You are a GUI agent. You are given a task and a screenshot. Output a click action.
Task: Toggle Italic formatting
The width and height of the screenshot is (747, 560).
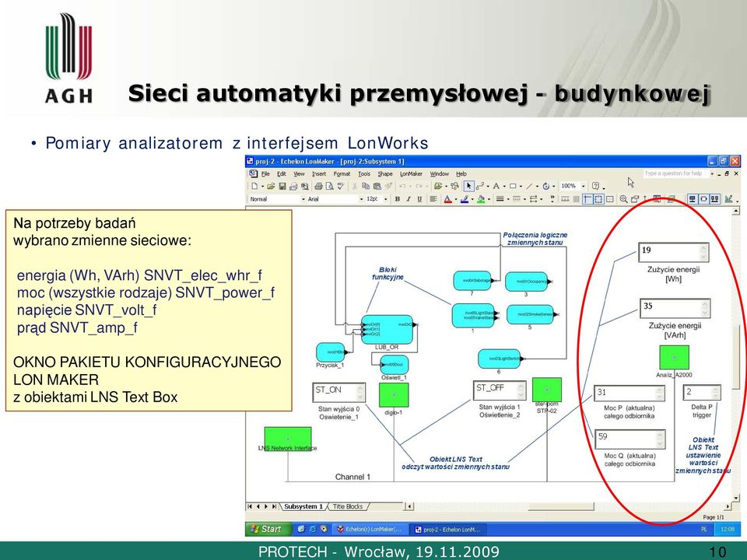click(409, 199)
